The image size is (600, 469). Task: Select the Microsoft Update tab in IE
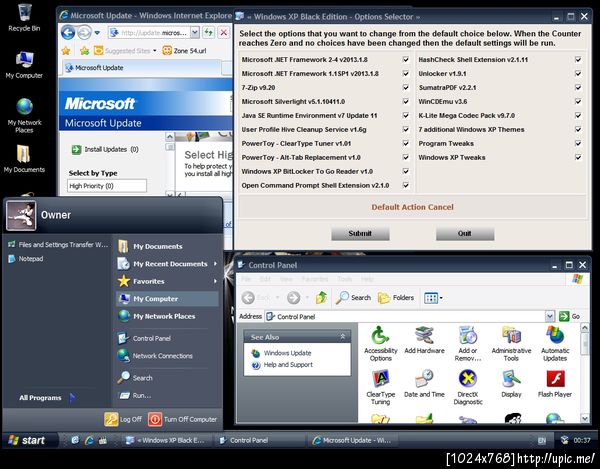[x=142, y=68]
